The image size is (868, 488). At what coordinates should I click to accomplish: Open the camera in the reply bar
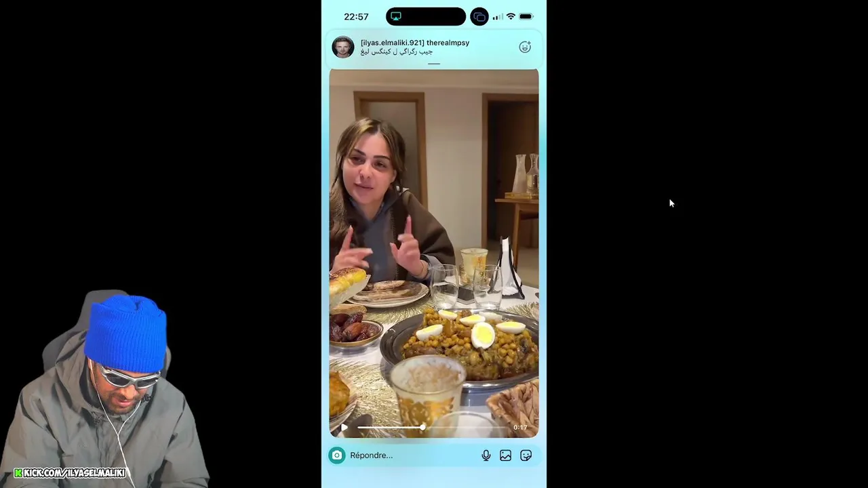[x=337, y=455]
